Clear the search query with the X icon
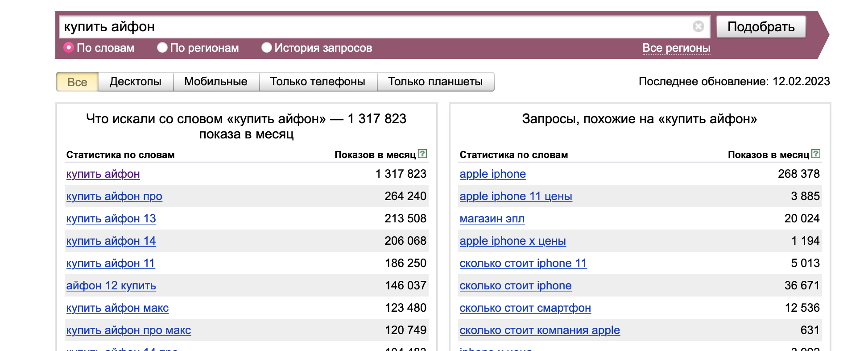This screenshot has width=868, height=351. coord(698,27)
